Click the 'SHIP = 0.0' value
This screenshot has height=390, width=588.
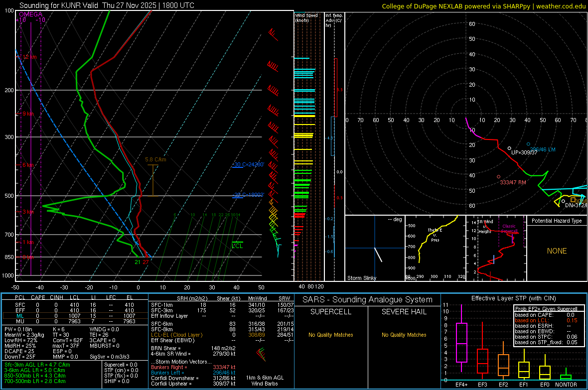[117, 381]
